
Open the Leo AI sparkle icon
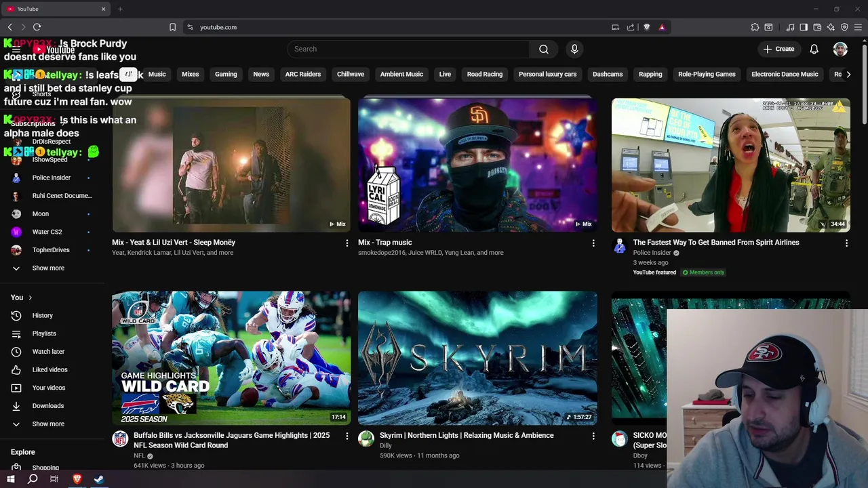click(831, 27)
